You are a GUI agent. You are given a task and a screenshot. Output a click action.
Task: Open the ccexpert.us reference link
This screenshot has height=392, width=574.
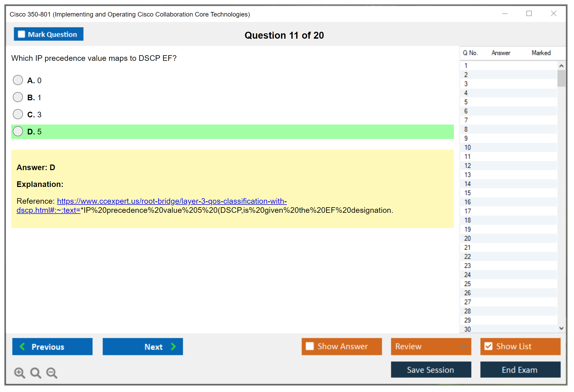coord(172,201)
